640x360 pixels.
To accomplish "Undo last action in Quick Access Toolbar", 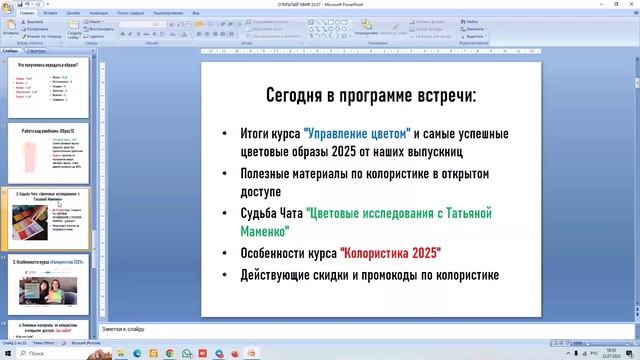I will [x=27, y=4].
